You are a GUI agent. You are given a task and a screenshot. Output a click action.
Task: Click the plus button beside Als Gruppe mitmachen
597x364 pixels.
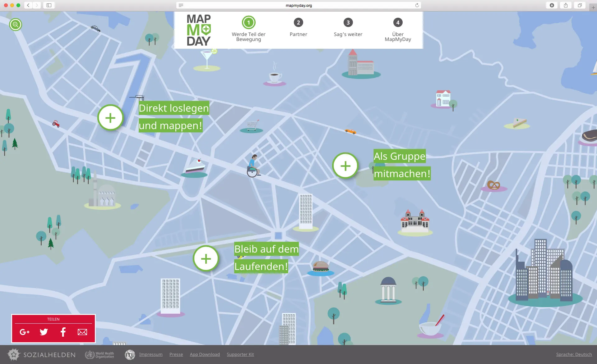345,166
